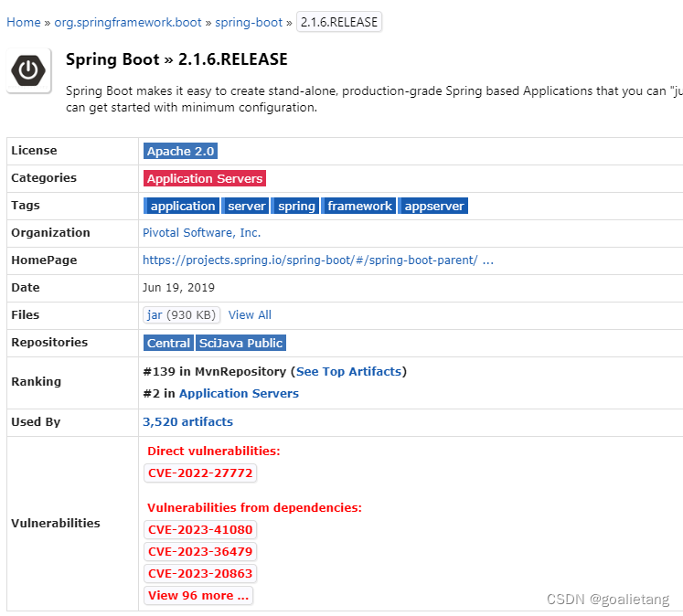Click the Apache 2.0 license badge
Image resolution: width=683 pixels, height=616 pixels.
180,151
